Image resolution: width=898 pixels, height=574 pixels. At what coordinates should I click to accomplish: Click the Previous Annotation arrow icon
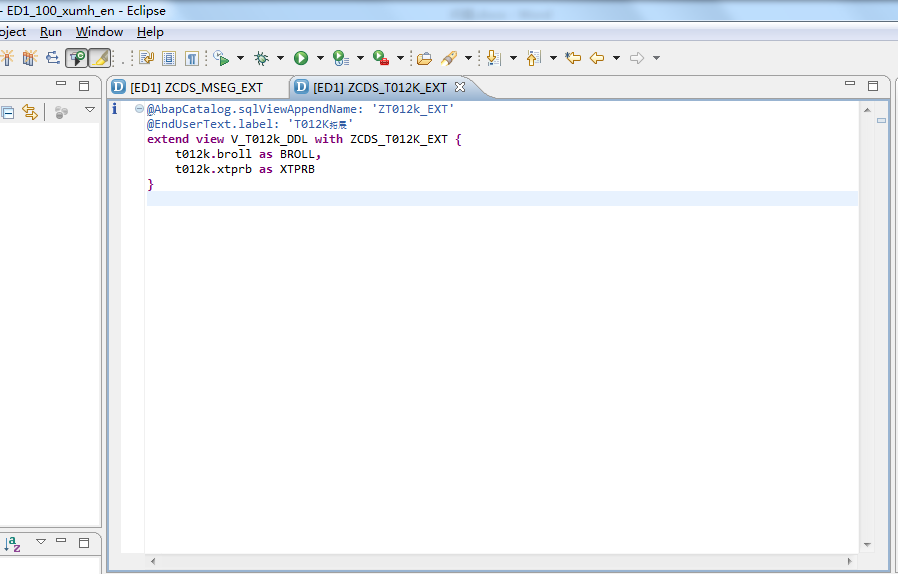pyautogui.click(x=533, y=58)
